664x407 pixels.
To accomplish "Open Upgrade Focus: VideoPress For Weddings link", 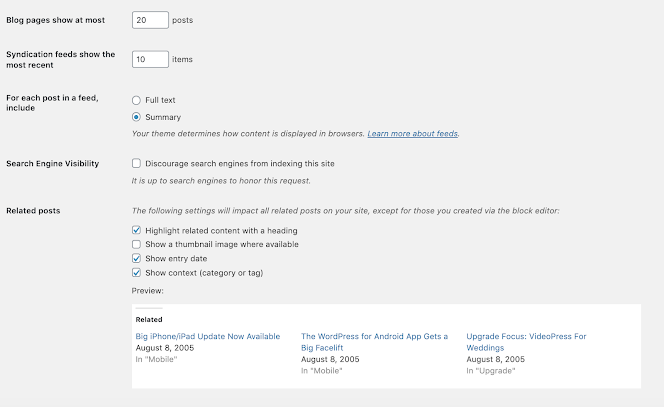I will tap(526, 342).
